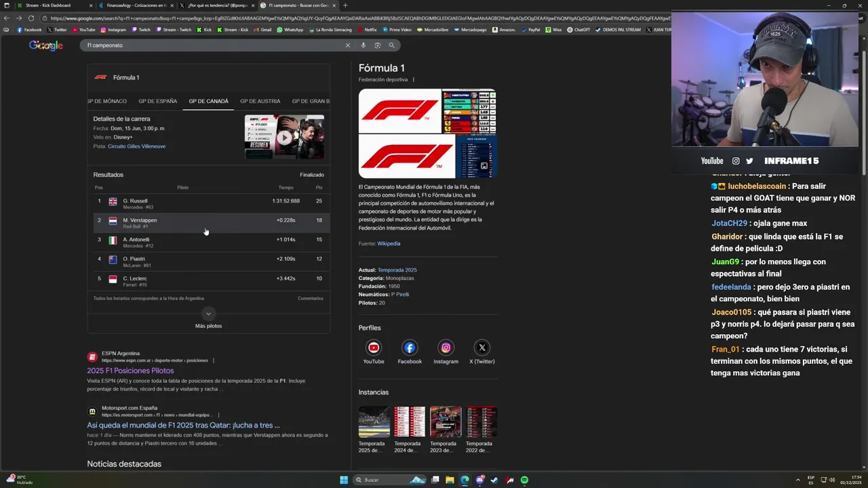Click the browser address bar URL

(353, 18)
